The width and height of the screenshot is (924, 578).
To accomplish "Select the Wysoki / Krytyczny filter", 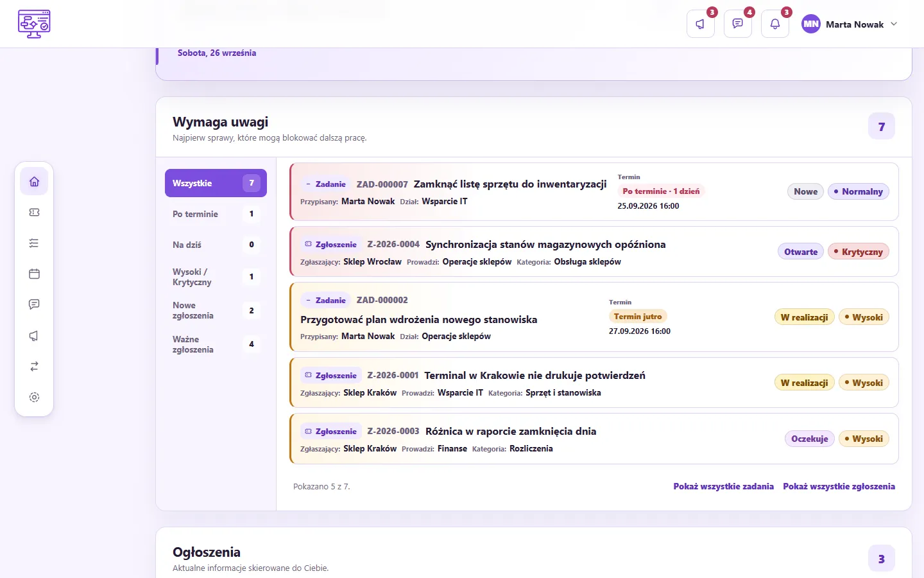I will click(x=216, y=277).
